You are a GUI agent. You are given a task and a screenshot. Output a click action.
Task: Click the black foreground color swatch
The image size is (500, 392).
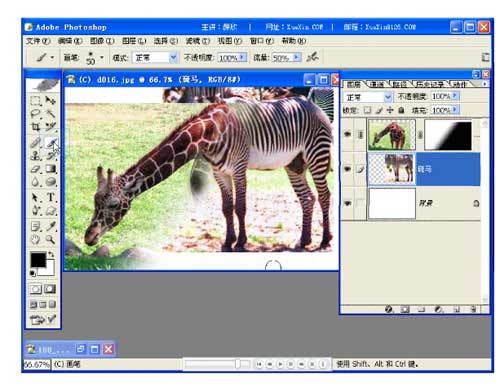(x=38, y=260)
